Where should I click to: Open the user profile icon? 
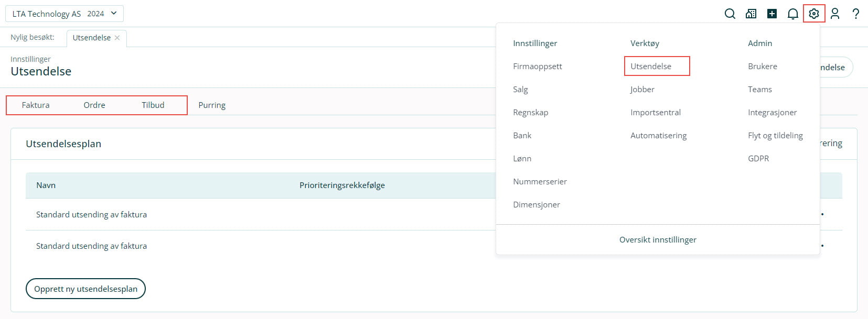tap(835, 14)
